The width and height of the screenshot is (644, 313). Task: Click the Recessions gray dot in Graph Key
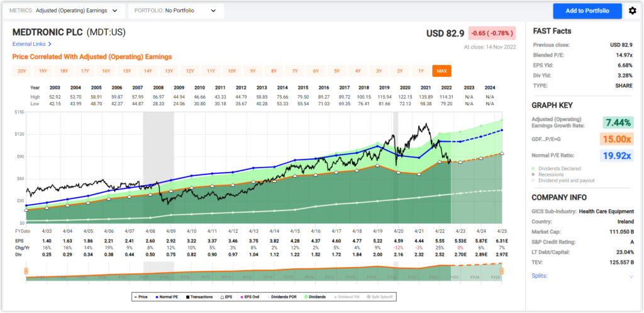[535, 174]
